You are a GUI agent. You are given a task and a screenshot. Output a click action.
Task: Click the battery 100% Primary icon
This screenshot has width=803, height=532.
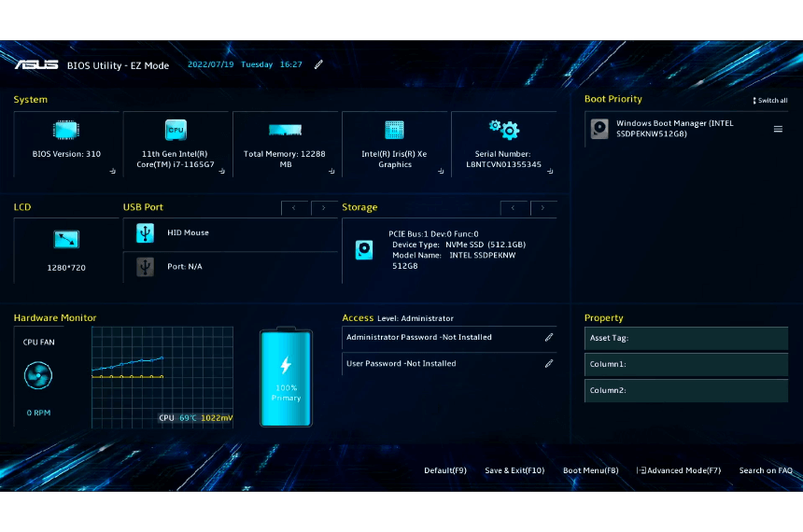(x=286, y=377)
